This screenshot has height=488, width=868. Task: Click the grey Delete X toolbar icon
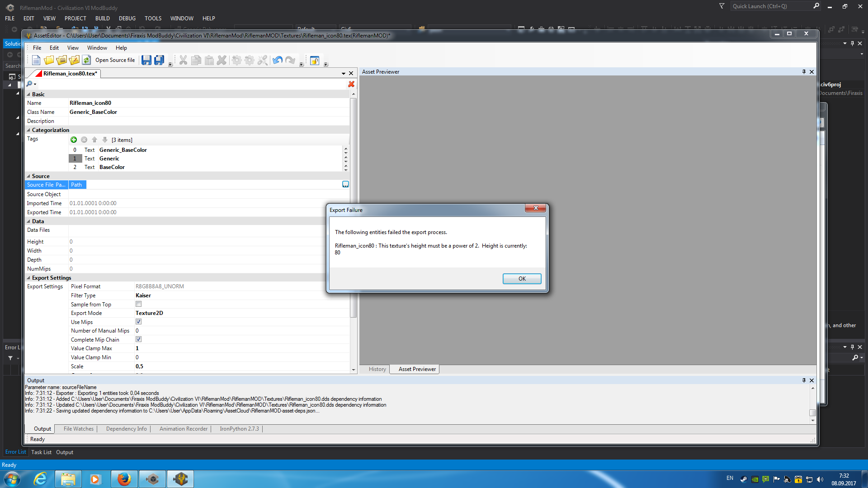tap(222, 60)
